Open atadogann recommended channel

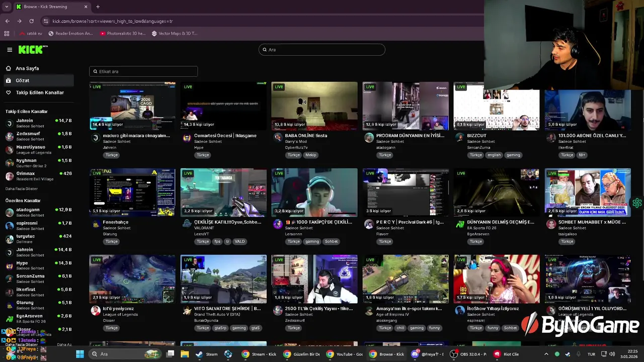(x=38, y=212)
